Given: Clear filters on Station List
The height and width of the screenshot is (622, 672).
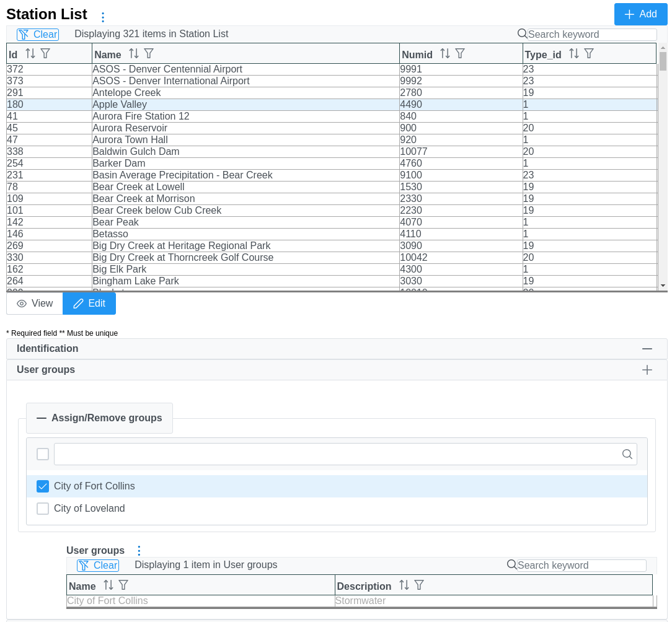Looking at the screenshot, I should click(x=38, y=35).
